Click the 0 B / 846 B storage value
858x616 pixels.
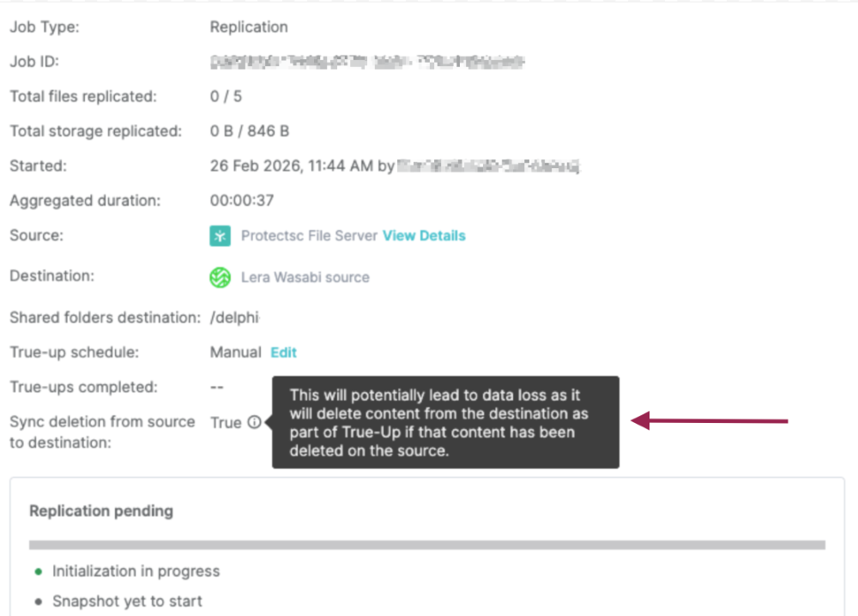[x=250, y=131]
